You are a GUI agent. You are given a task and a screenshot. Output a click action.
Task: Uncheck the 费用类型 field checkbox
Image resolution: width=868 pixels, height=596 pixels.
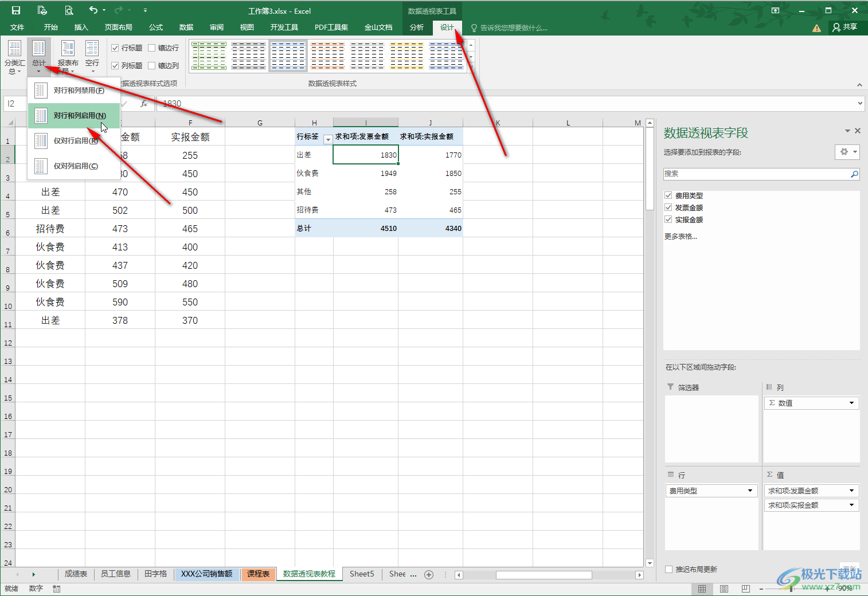pos(668,195)
